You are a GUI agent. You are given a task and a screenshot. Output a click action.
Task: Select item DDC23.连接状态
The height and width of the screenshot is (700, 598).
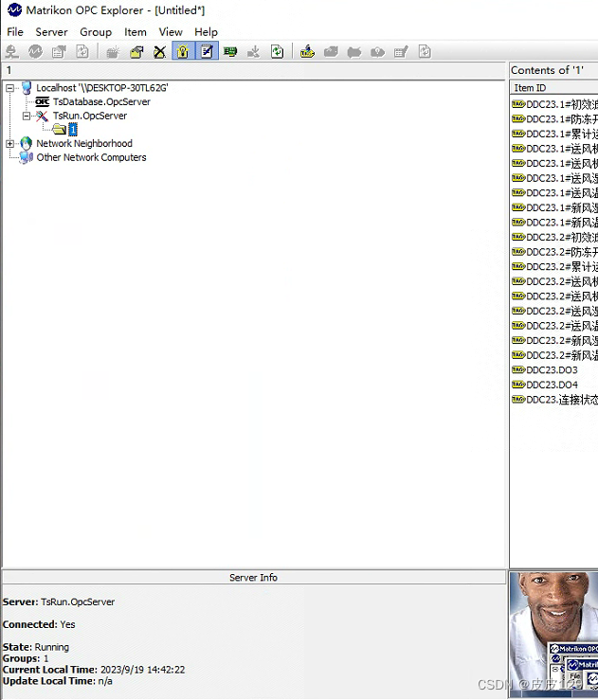tap(562, 400)
